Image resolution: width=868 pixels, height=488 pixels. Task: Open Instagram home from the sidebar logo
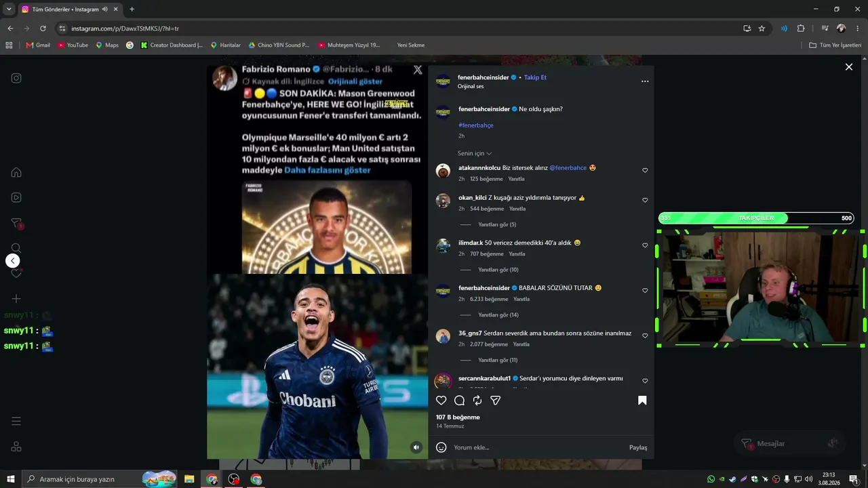(x=16, y=78)
